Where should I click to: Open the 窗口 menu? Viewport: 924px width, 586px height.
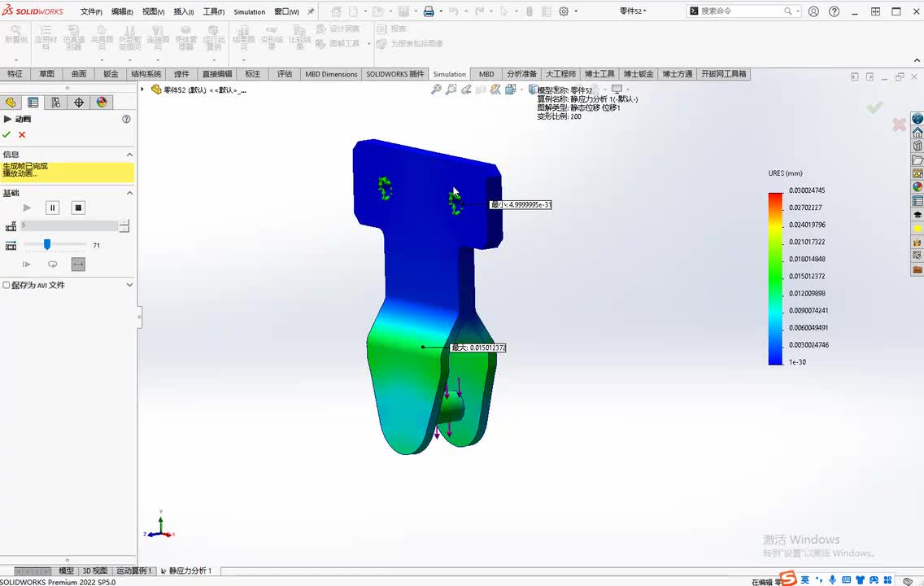coord(286,11)
